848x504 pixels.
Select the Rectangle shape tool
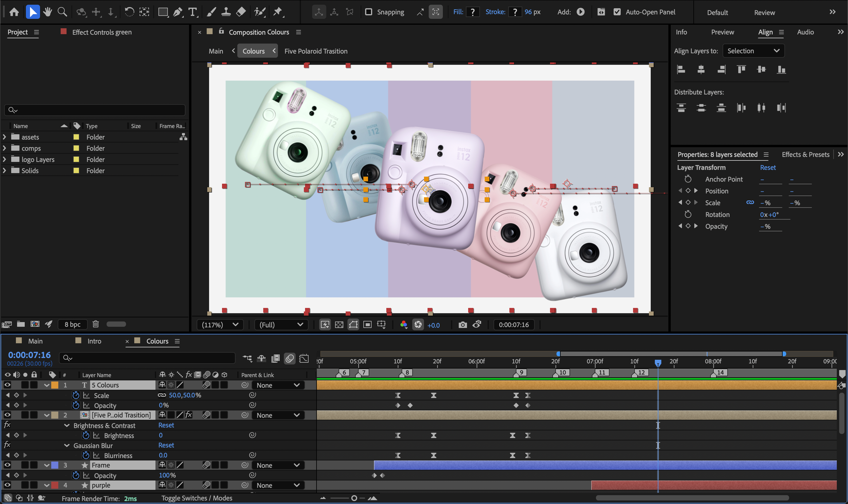tap(163, 12)
